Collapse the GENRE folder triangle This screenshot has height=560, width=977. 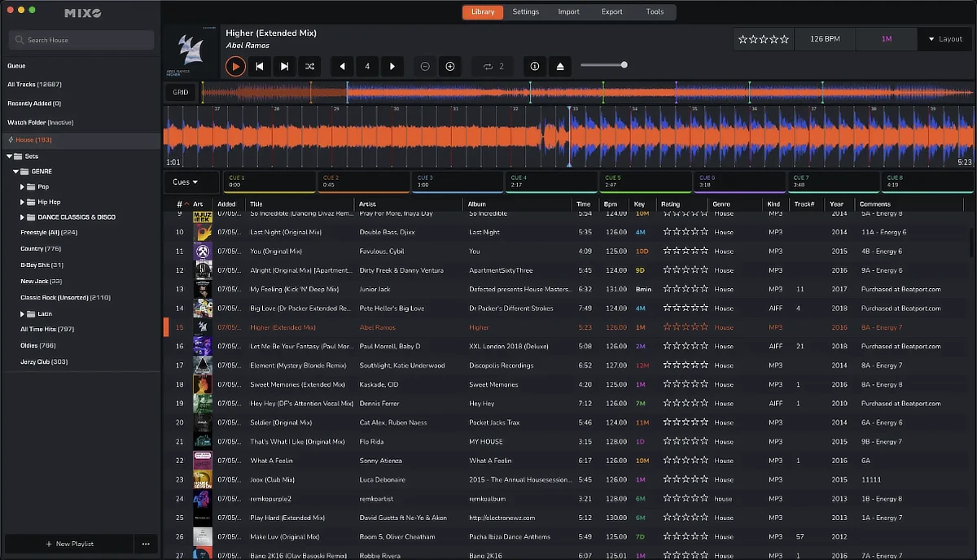point(15,172)
